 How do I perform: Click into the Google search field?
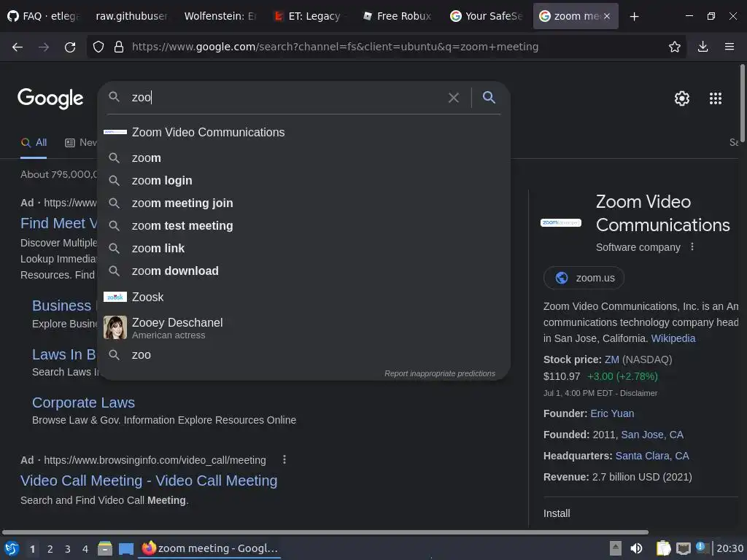[x=286, y=98]
